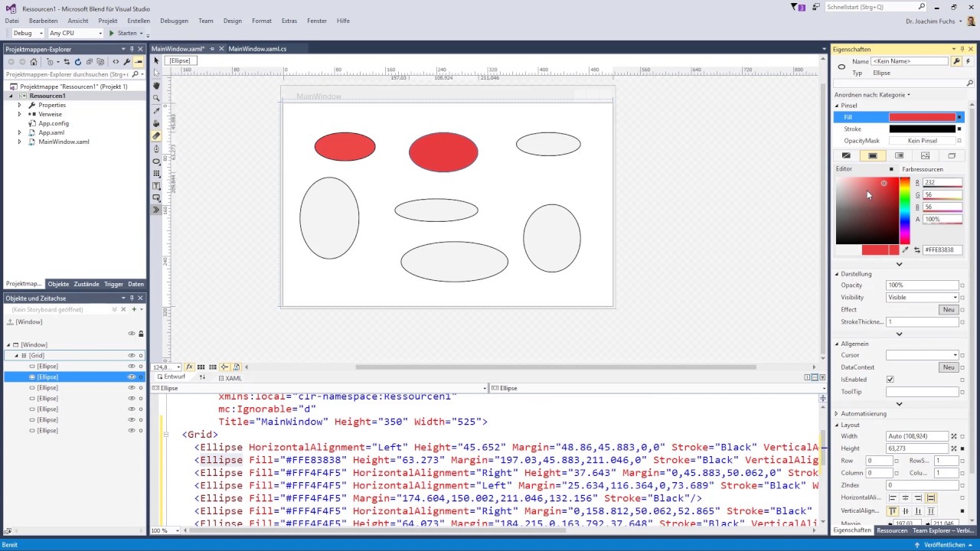Image resolution: width=980 pixels, height=551 pixels.
Task: Click properties wrench icon in Explorer toolbar
Action: coord(127,62)
